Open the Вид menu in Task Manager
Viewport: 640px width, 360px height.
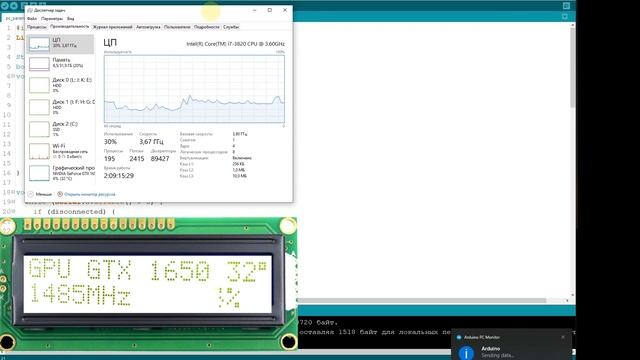pyautogui.click(x=71, y=18)
